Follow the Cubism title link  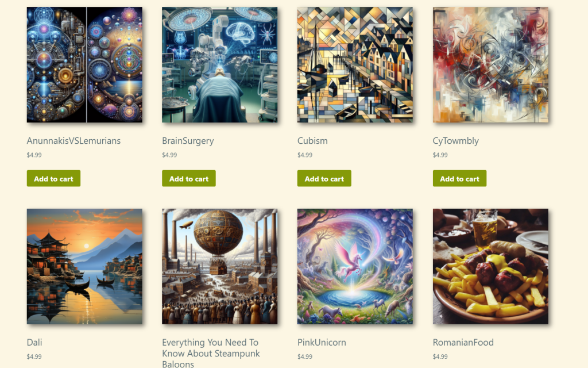pos(312,141)
